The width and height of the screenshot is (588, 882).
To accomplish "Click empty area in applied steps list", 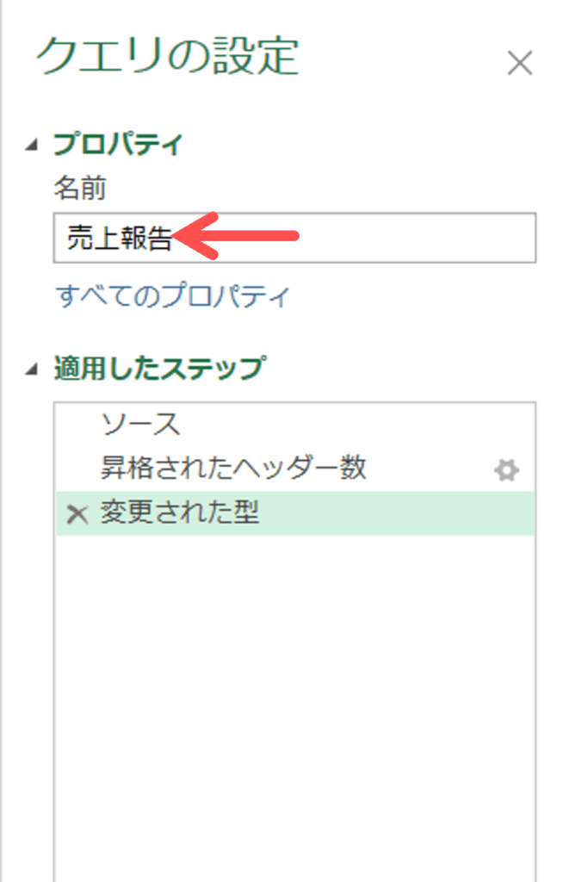I will pos(294,689).
